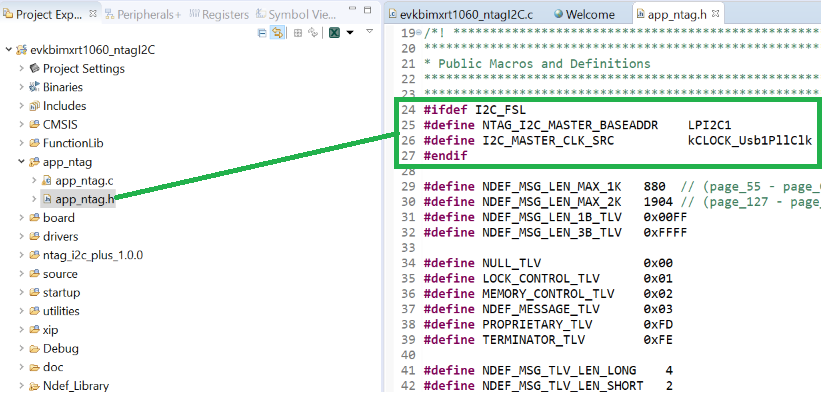
Task: Click the app_ntag.c file icon
Action: [x=47, y=180]
